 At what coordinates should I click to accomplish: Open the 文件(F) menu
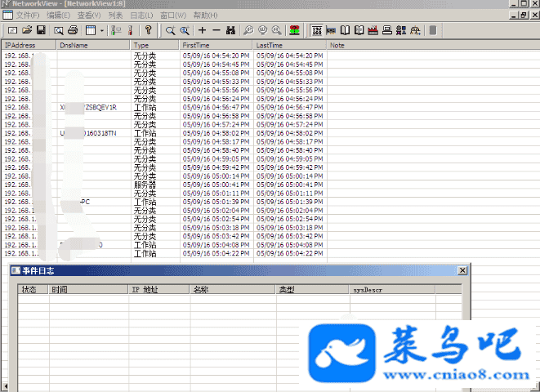point(27,16)
